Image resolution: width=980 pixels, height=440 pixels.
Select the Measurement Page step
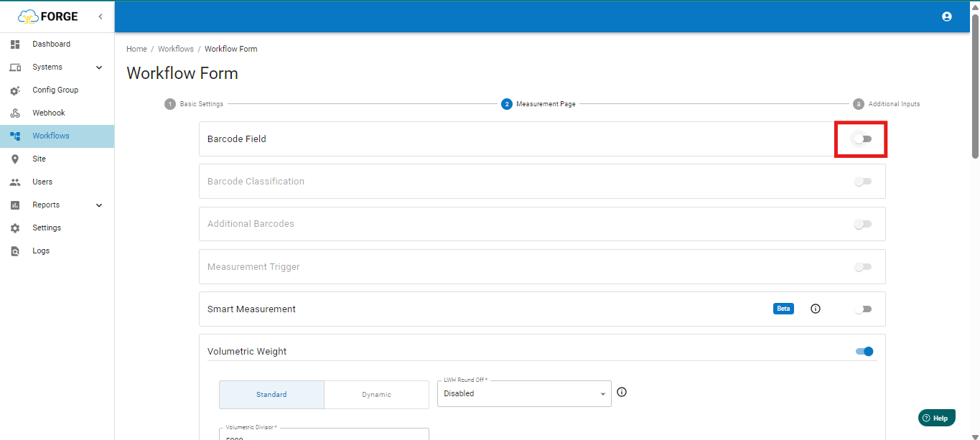pos(538,104)
